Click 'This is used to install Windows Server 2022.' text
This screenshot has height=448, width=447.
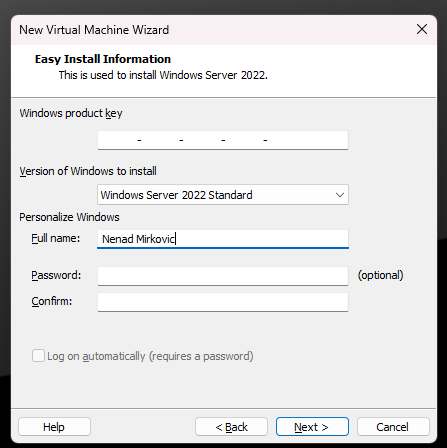(x=163, y=75)
